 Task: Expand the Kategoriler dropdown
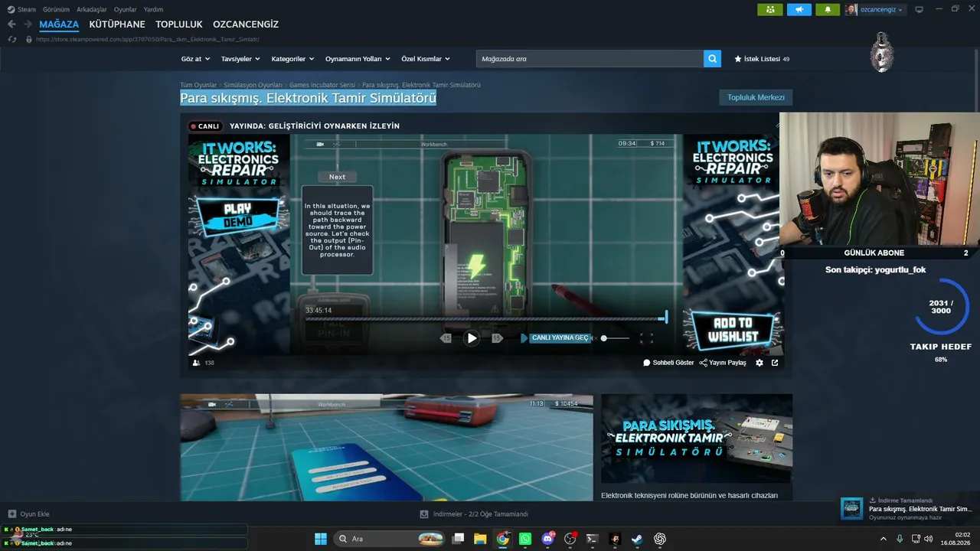(292, 59)
